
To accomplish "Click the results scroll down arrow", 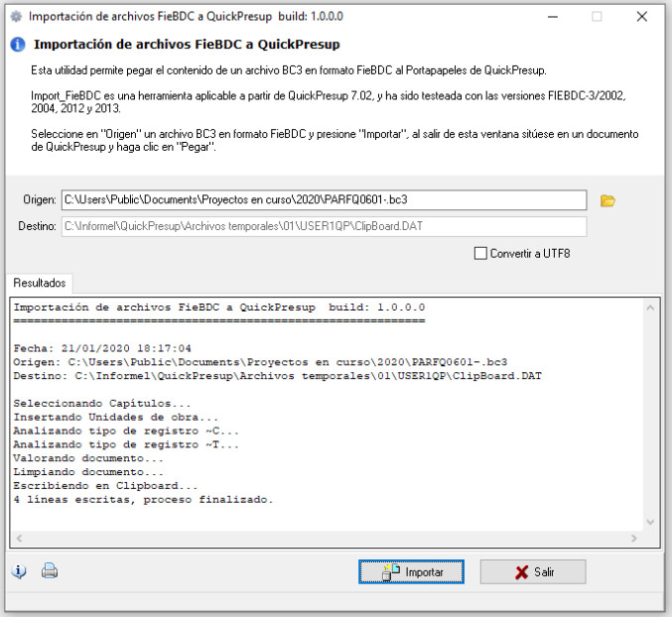I will [x=650, y=522].
